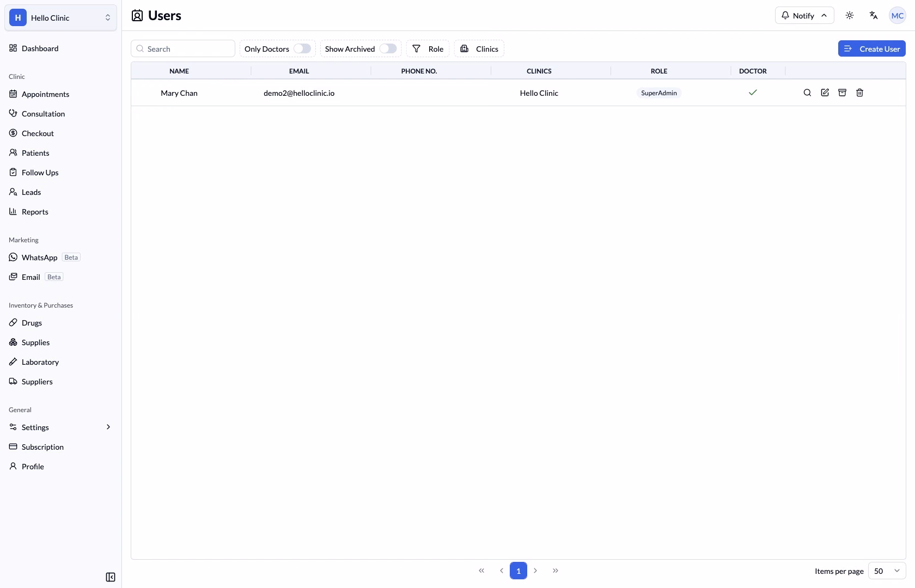Open Profile in the sidebar
The image size is (915, 588).
(x=61, y=467)
